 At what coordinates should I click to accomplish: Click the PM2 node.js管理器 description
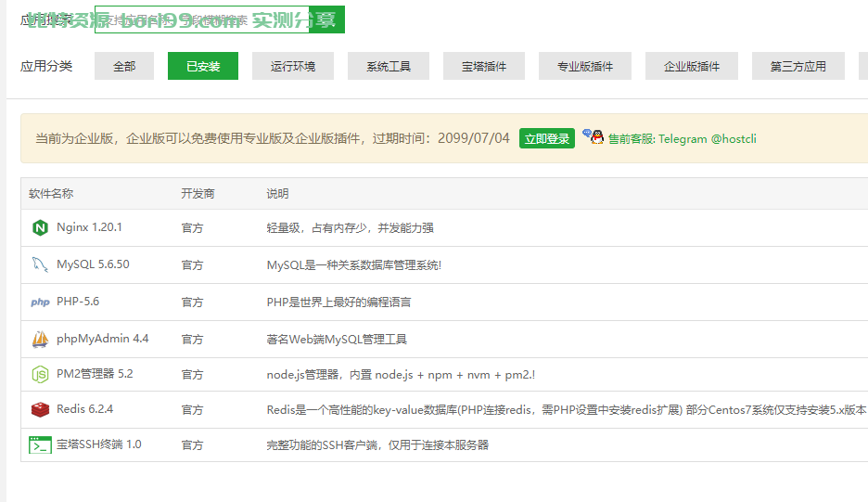tap(401, 375)
